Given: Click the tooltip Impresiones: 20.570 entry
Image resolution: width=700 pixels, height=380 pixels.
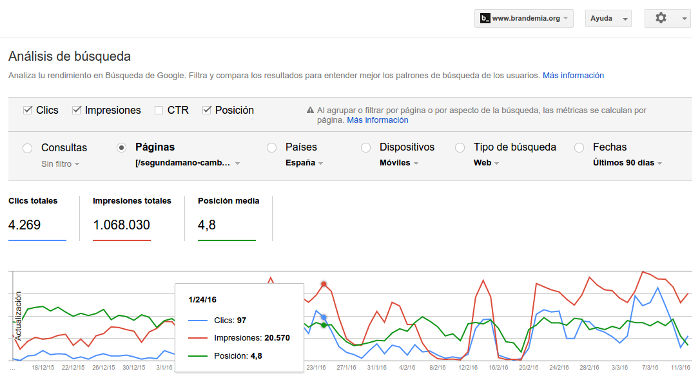Looking at the screenshot, I should point(239,338).
